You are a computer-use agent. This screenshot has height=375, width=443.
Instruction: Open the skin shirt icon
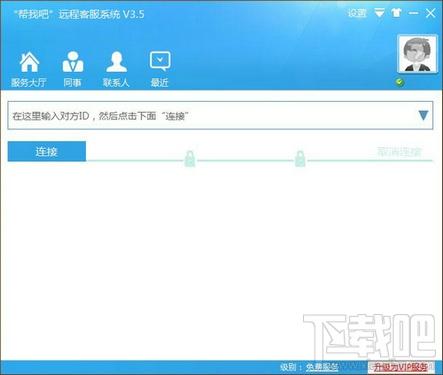(396, 13)
